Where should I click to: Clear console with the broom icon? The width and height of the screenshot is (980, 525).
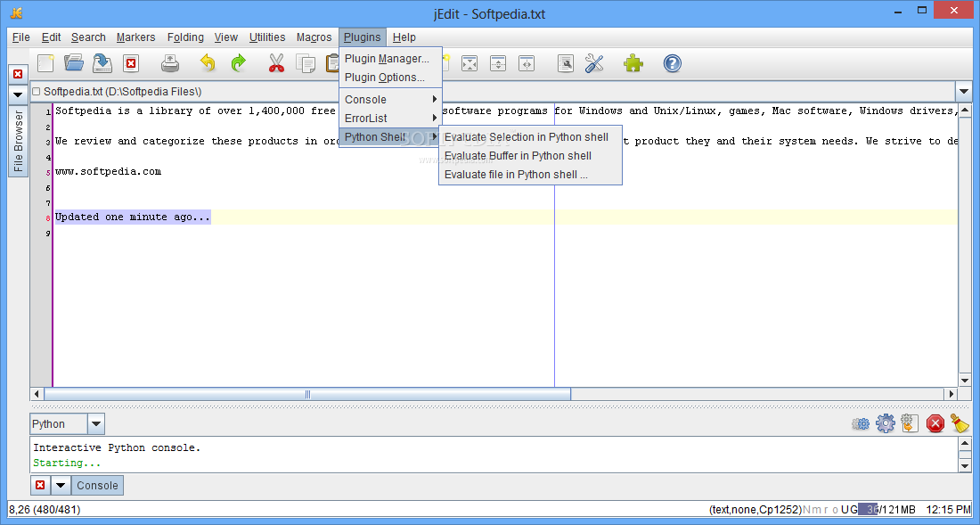(960, 423)
